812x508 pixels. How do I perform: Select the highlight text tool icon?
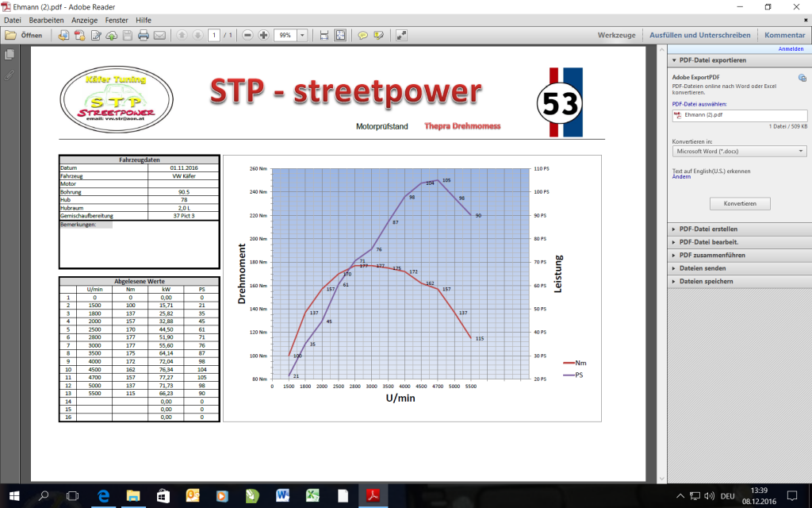pyautogui.click(x=378, y=35)
